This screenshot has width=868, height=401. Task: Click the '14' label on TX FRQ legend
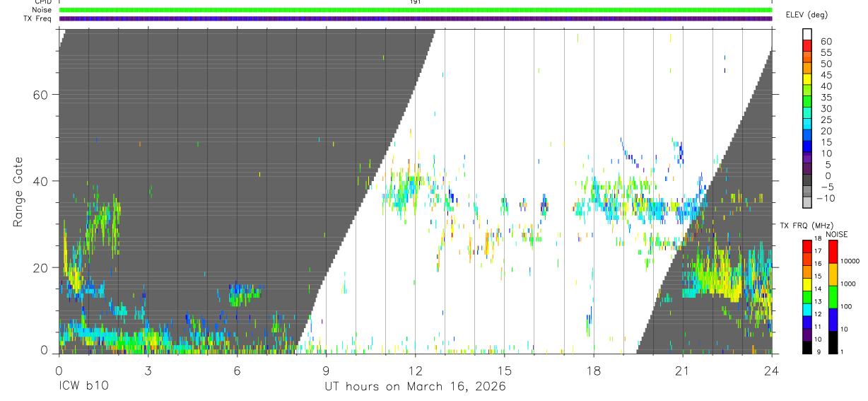(x=819, y=289)
